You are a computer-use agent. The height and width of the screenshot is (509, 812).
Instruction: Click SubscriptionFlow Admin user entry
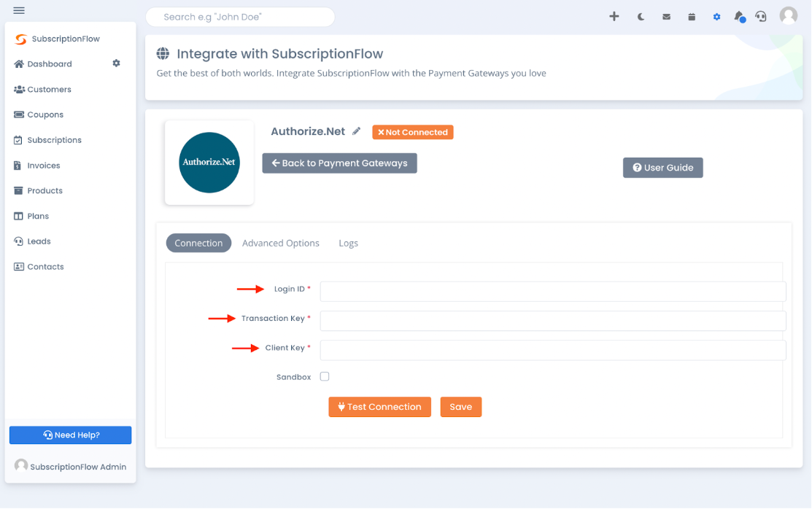pos(71,466)
